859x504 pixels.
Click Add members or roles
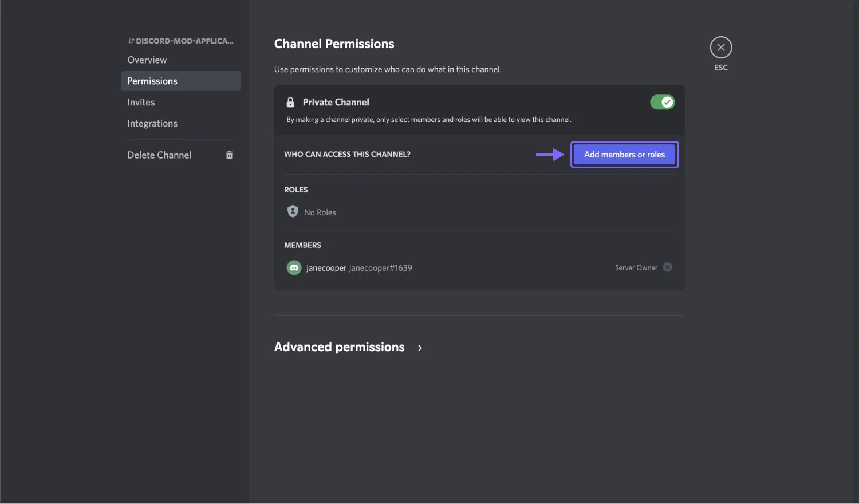(x=624, y=154)
